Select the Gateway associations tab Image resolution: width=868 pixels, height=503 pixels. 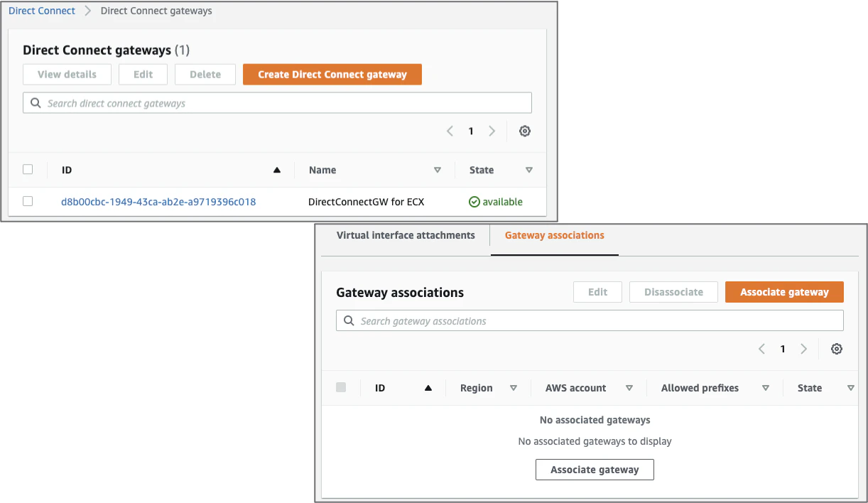click(x=555, y=235)
